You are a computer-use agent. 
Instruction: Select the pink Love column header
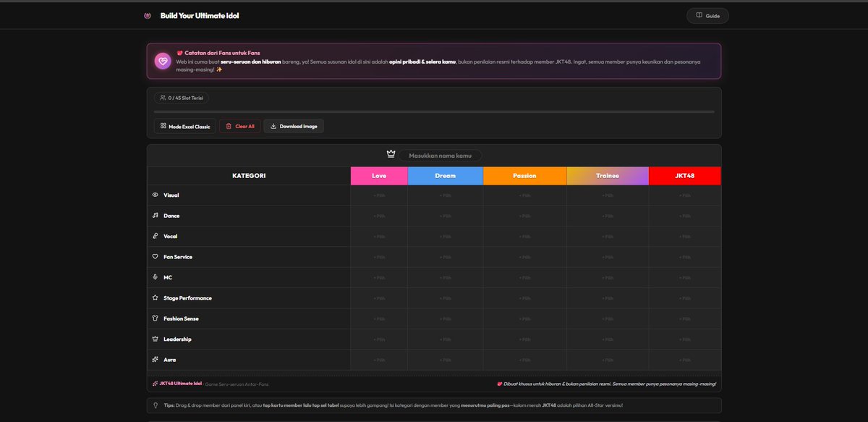[x=379, y=176]
